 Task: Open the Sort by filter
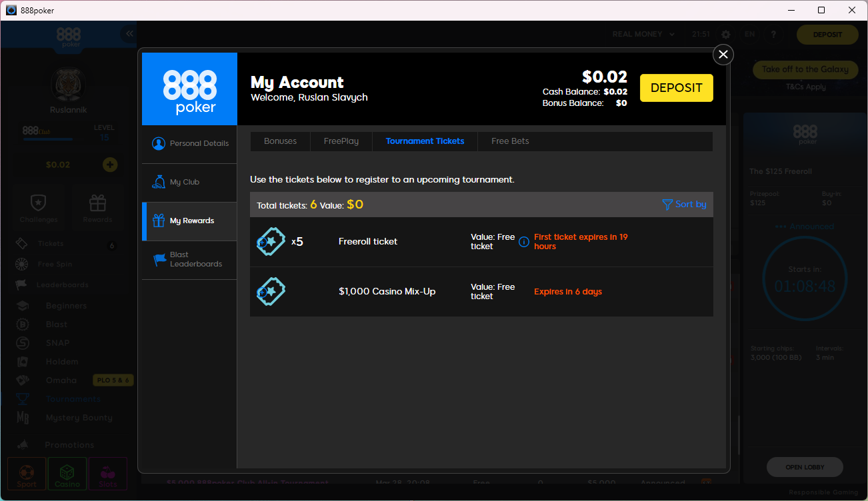(x=684, y=205)
